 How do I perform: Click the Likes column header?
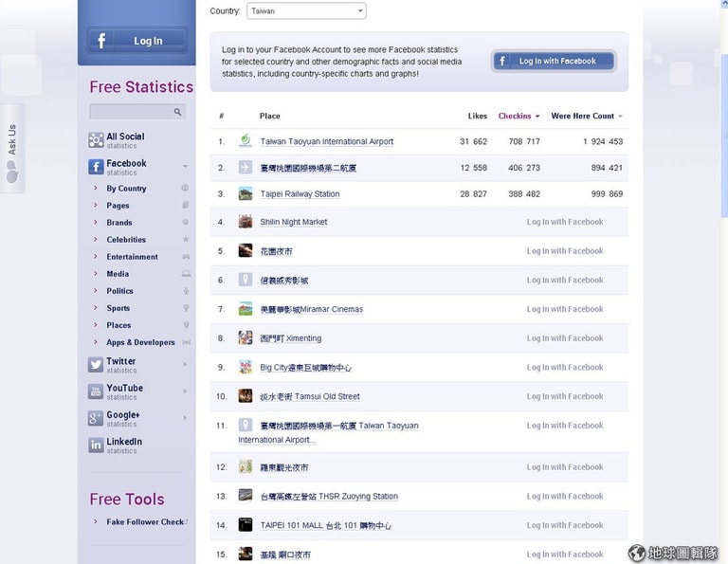[478, 116]
